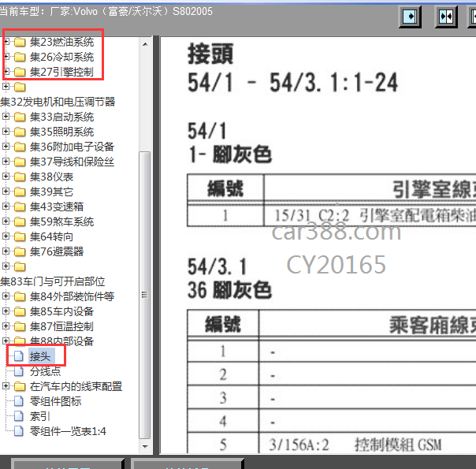Screen dimensions: 476x469
Task: Click the 接頭 page title
Action: pyautogui.click(x=210, y=54)
